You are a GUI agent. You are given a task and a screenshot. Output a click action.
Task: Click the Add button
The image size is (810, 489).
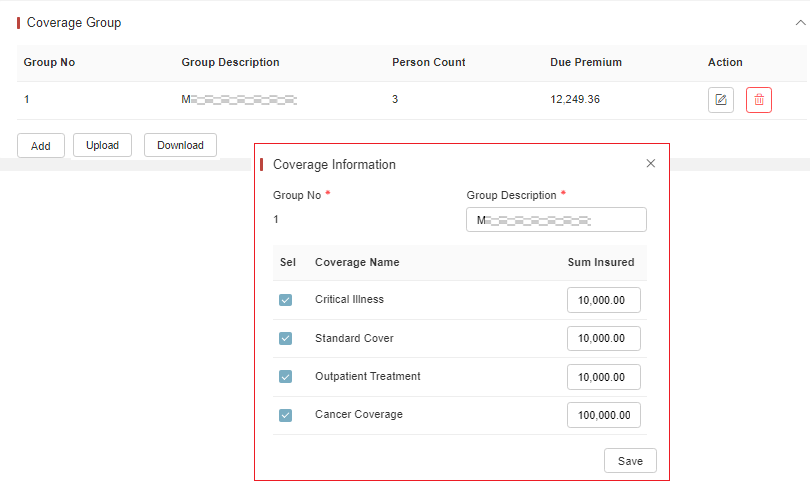coord(41,146)
